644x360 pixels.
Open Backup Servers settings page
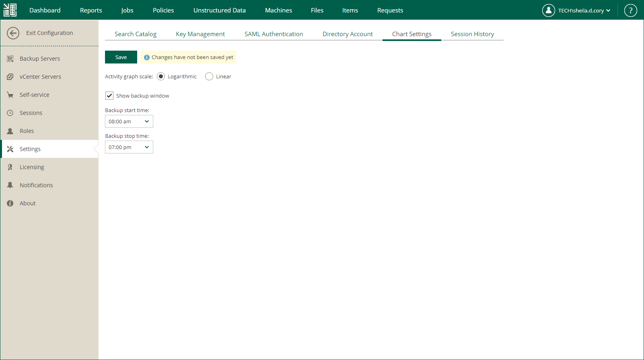pyautogui.click(x=49, y=59)
